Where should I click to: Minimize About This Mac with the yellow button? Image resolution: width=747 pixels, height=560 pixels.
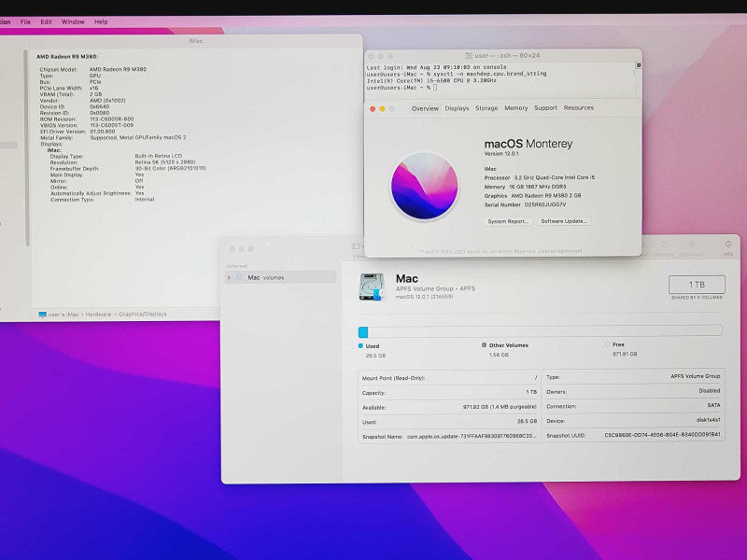pos(382,109)
